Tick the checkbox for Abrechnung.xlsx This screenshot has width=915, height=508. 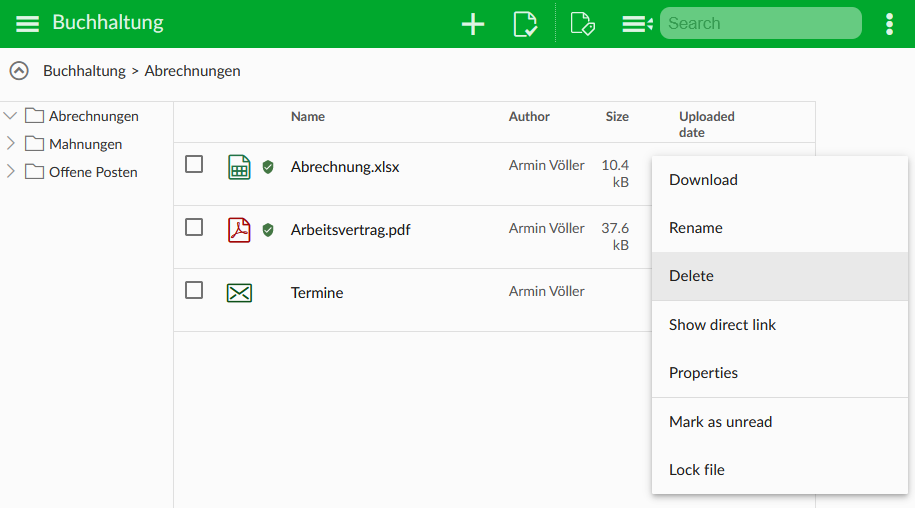click(194, 164)
